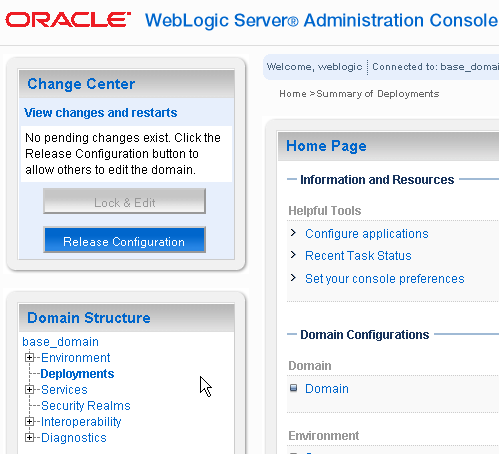Click the Oracle logo

point(68,20)
